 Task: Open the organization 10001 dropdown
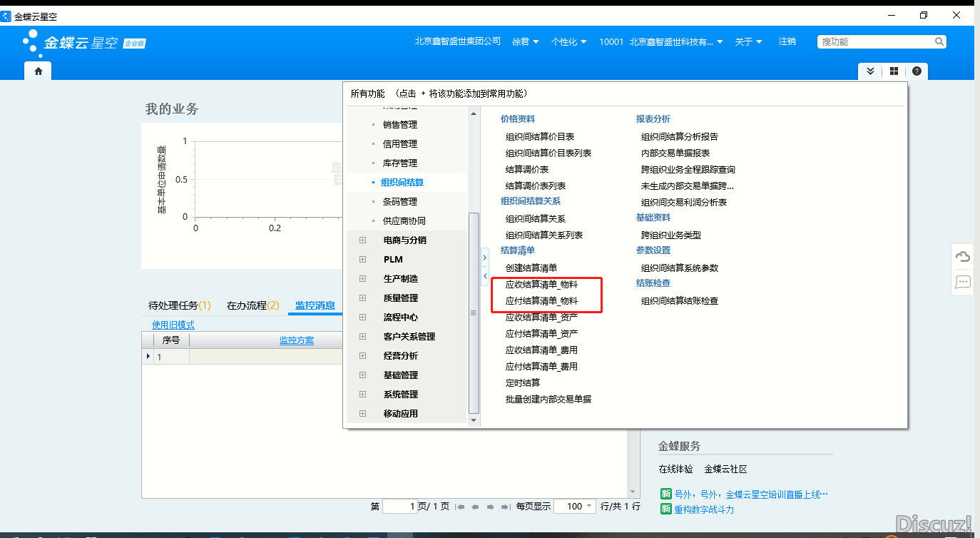(661, 42)
